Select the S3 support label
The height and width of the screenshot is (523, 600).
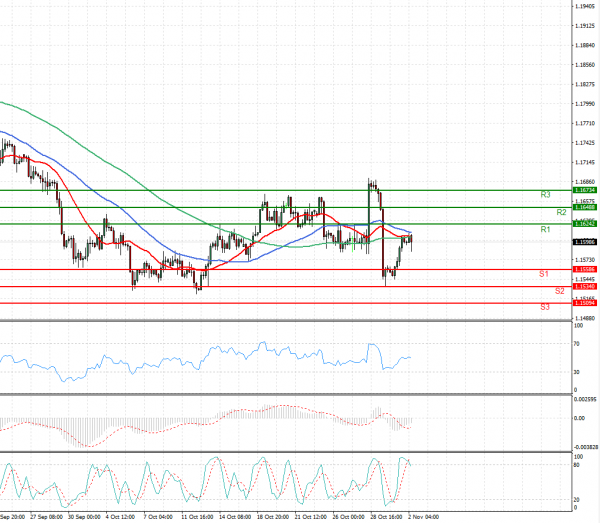[x=545, y=307]
